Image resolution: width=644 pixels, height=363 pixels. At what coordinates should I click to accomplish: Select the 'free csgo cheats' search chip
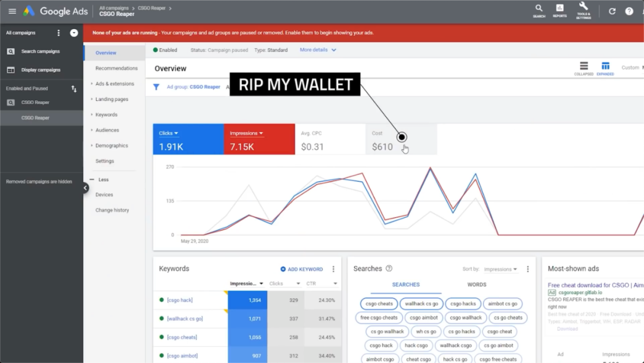coord(379,318)
